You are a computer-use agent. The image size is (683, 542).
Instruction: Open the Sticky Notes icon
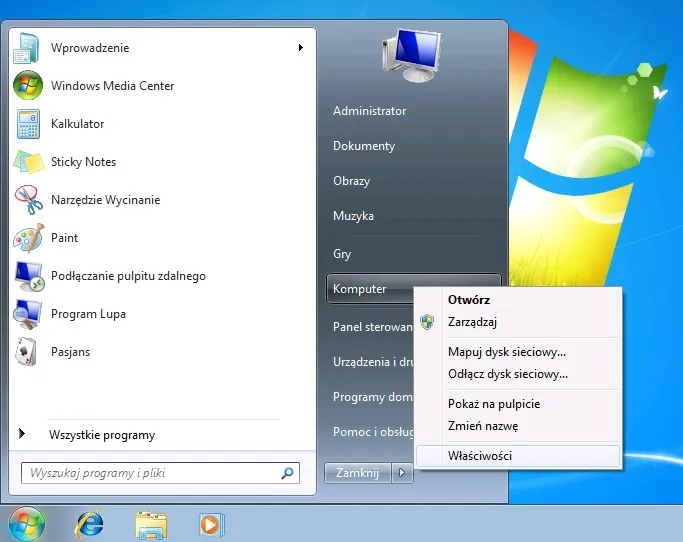[28, 162]
